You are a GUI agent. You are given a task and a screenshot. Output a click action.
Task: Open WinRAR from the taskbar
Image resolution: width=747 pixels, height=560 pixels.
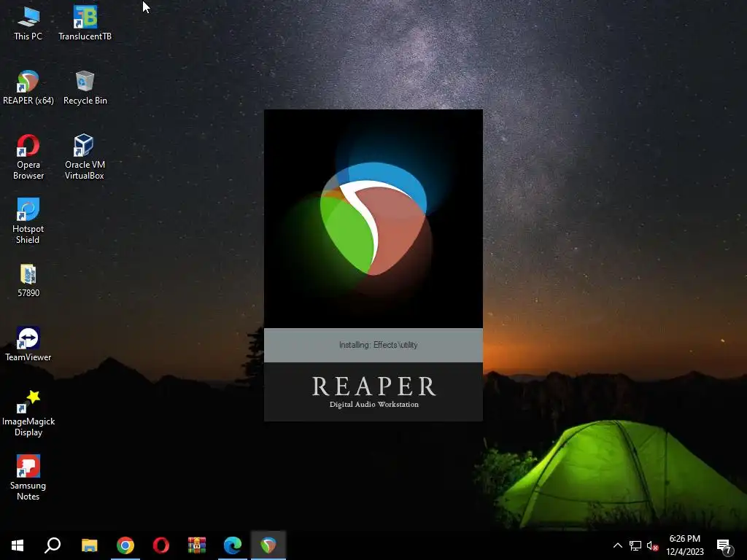(x=197, y=545)
